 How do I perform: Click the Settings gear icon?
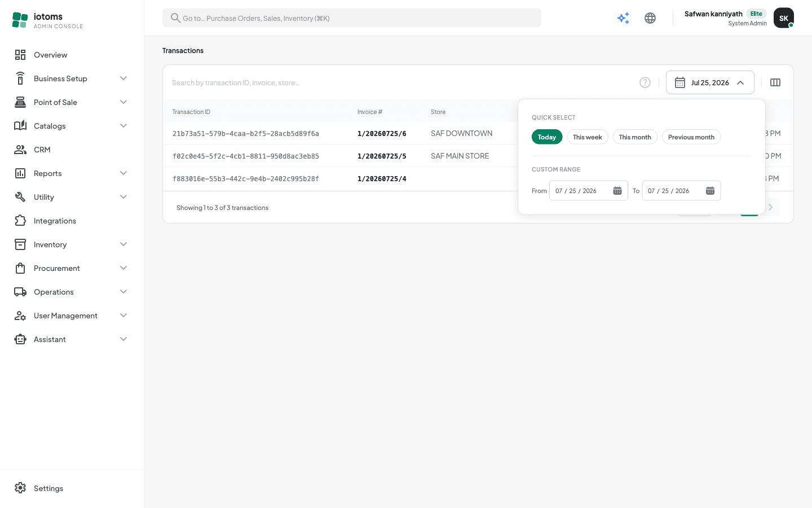(20, 488)
